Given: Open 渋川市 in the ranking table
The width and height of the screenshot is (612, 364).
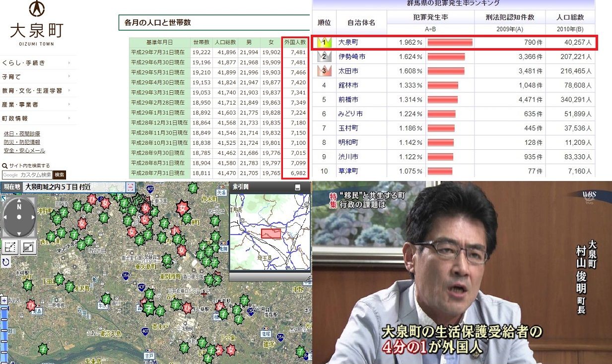Looking at the screenshot, I should (x=348, y=157).
